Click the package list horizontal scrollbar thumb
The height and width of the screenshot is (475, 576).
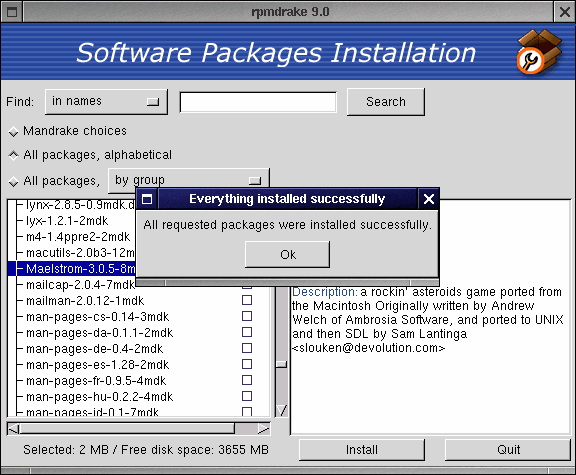127,429
